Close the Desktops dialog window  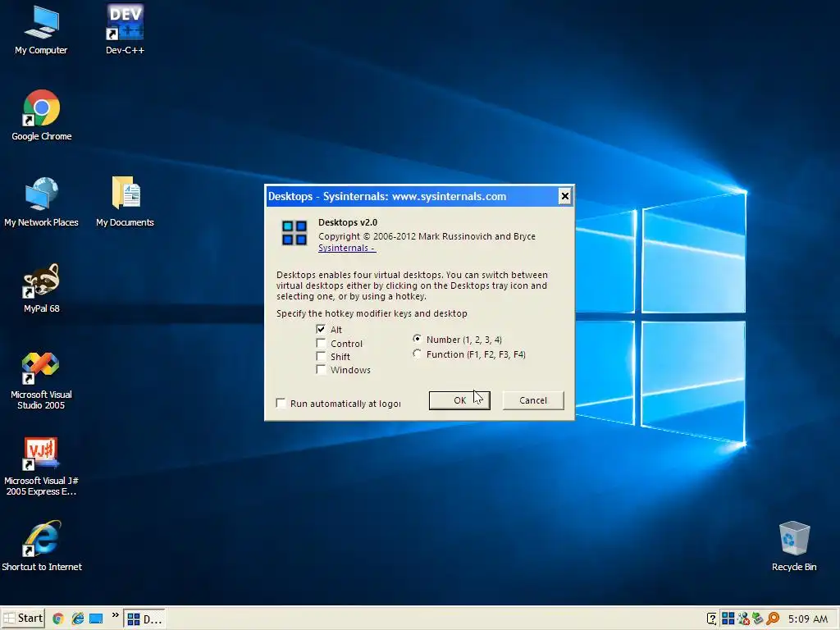(x=564, y=197)
